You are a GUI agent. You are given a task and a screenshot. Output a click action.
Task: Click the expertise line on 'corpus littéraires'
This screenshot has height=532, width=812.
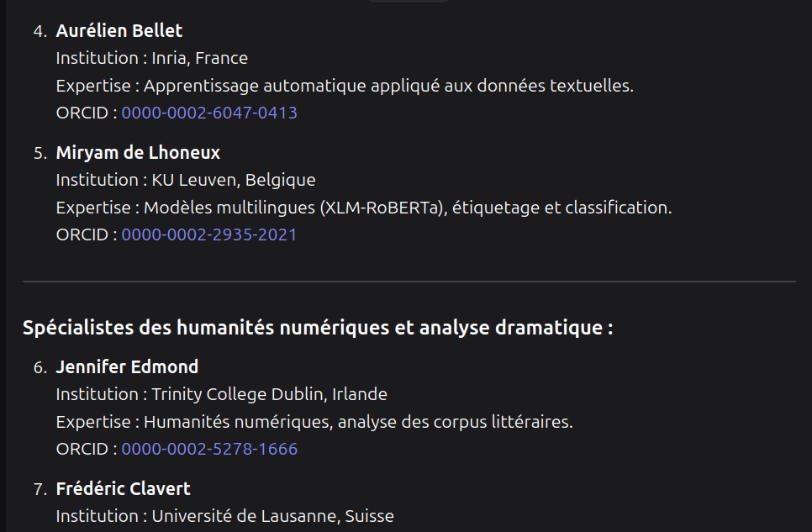pyautogui.click(x=314, y=422)
